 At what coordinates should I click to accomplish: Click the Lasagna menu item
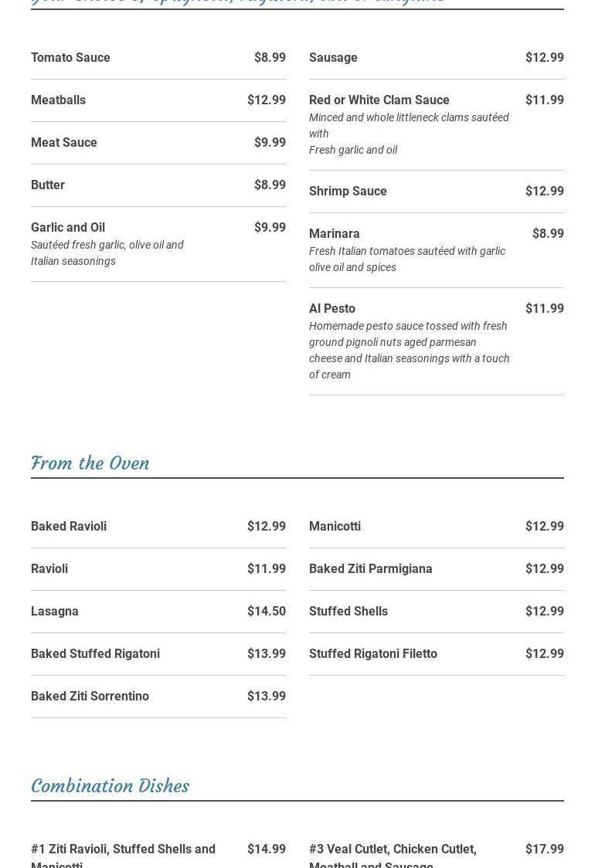[55, 612]
